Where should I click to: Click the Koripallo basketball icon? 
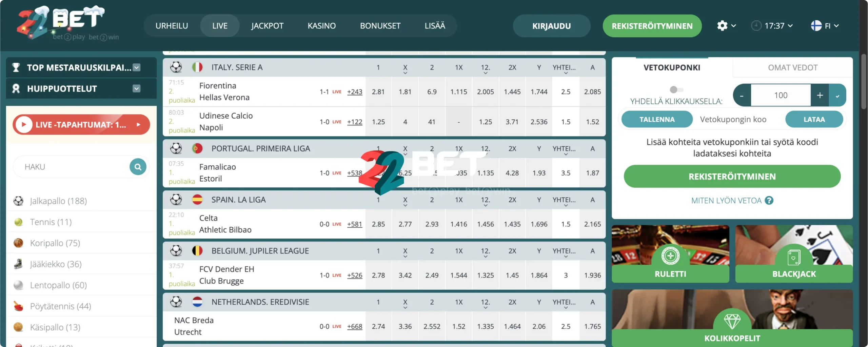pos(18,243)
